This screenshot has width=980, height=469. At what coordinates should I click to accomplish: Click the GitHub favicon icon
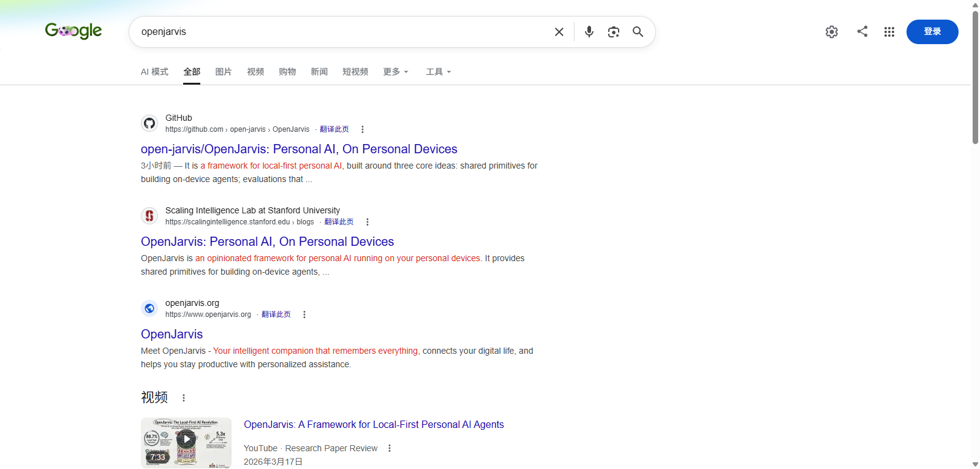pos(149,123)
